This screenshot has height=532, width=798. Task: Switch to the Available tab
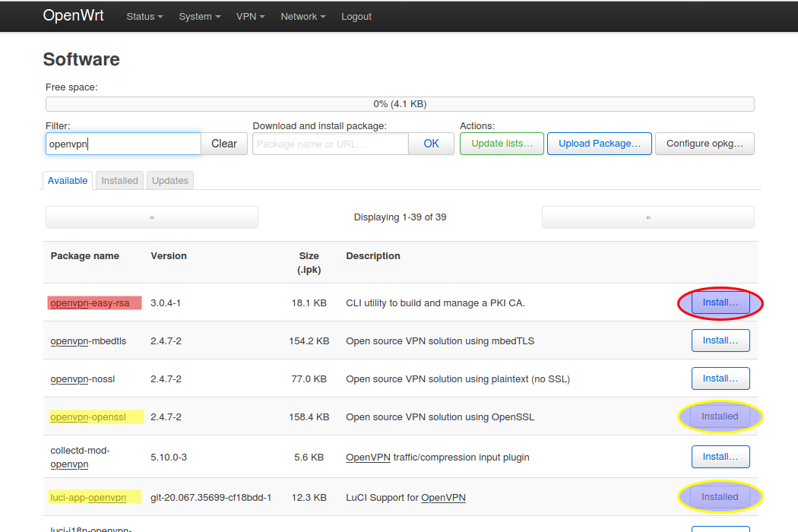pyautogui.click(x=68, y=181)
